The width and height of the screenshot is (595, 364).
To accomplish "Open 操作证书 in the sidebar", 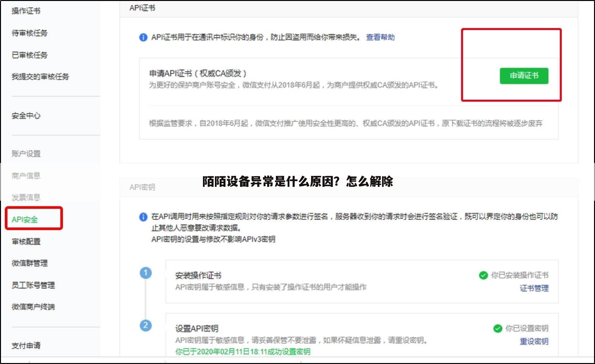I will click(26, 11).
